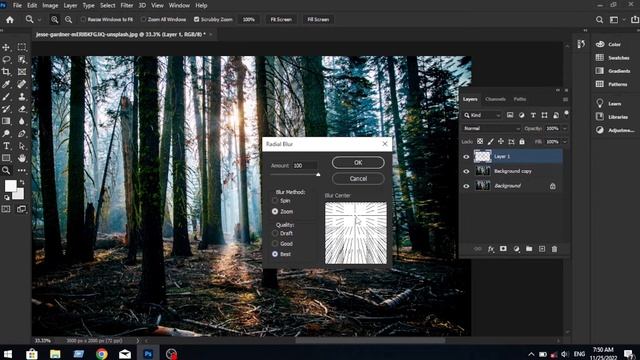This screenshot has width=640, height=360.
Task: Open the Opacity dropdown arrow
Action: [565, 129]
